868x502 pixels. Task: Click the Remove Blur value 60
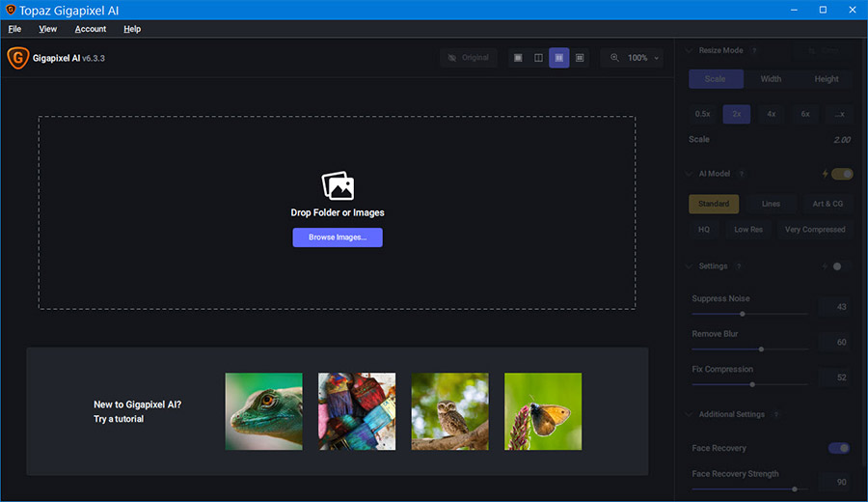pyautogui.click(x=835, y=343)
